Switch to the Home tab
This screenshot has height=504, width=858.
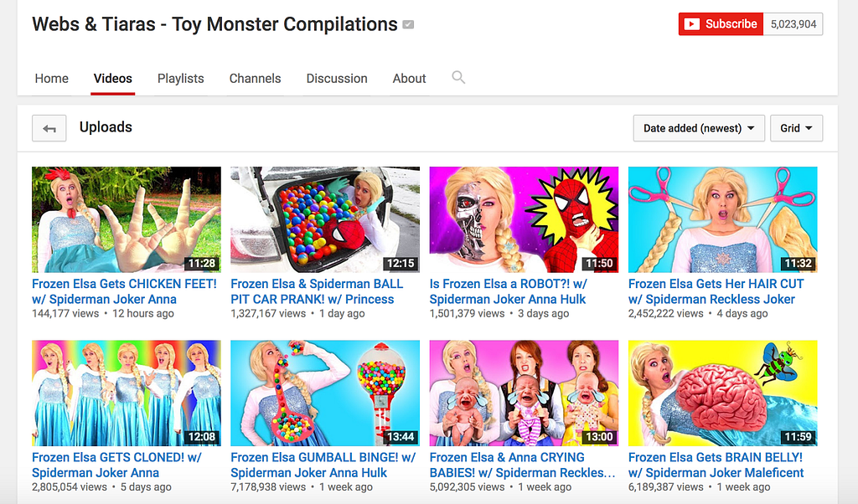51,79
